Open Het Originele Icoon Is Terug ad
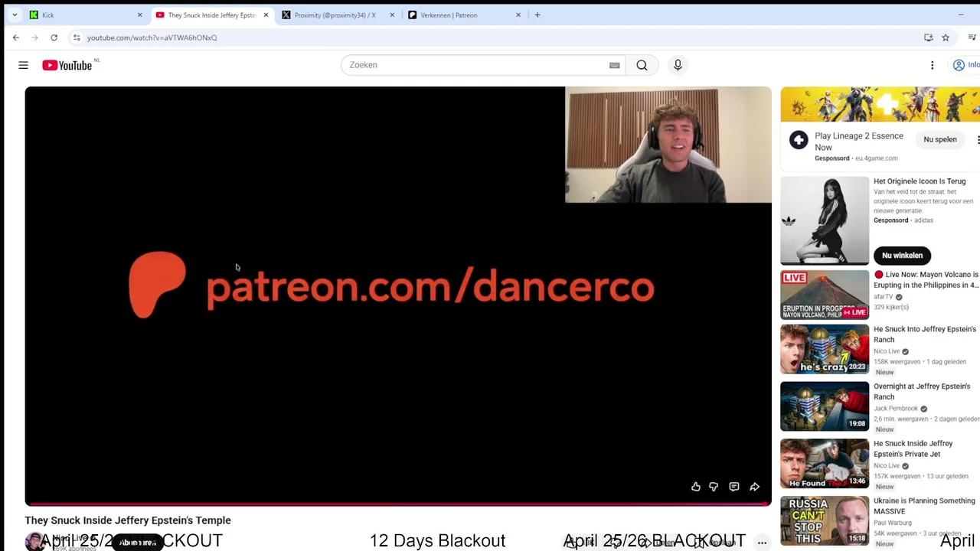This screenshot has width=980, height=551. (x=920, y=181)
